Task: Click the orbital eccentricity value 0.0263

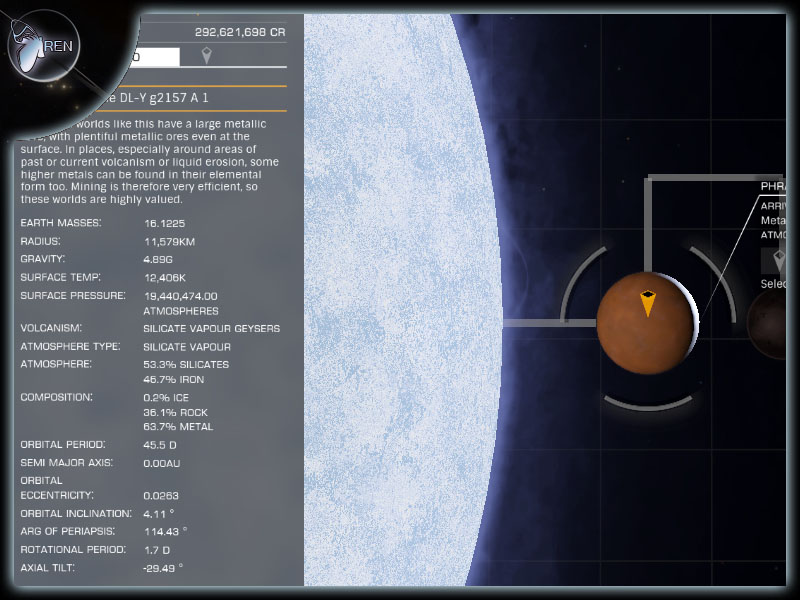Action: click(x=161, y=495)
